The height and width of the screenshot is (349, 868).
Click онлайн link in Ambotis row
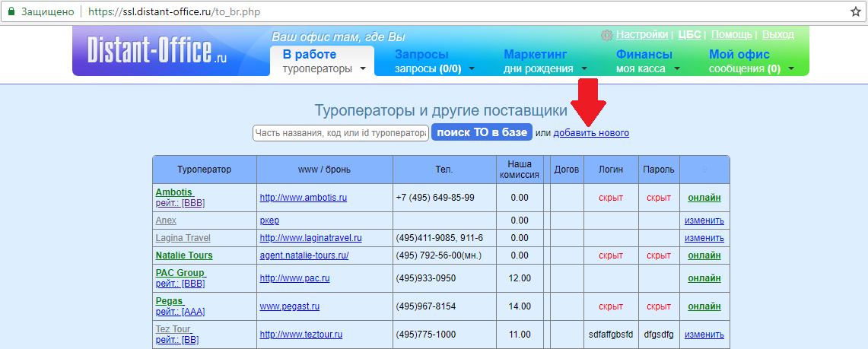704,198
